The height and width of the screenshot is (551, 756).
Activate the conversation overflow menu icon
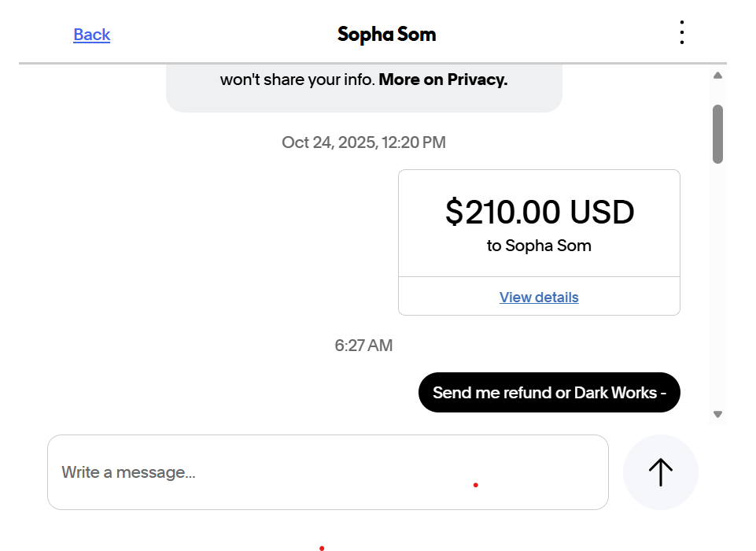[681, 31]
